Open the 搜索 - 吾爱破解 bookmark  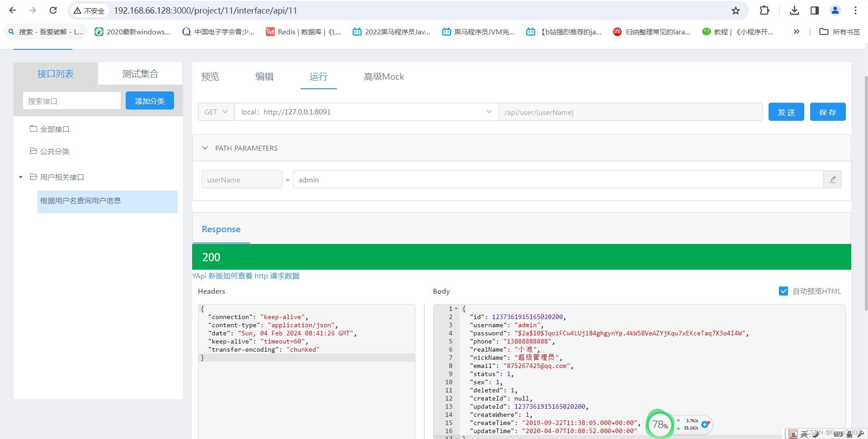pyautogui.click(x=45, y=32)
